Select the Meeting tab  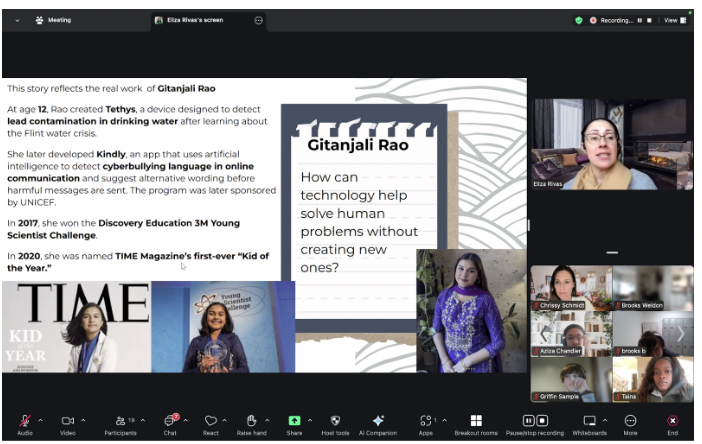[53, 20]
